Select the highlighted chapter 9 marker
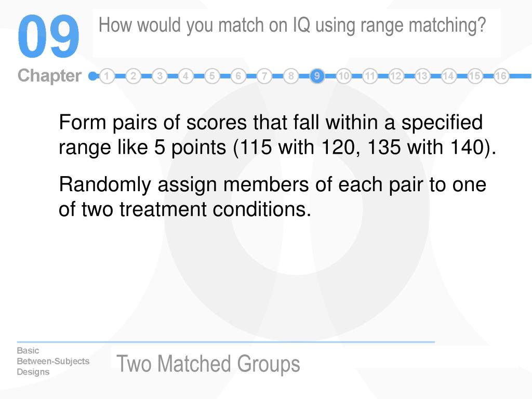 pos(317,76)
